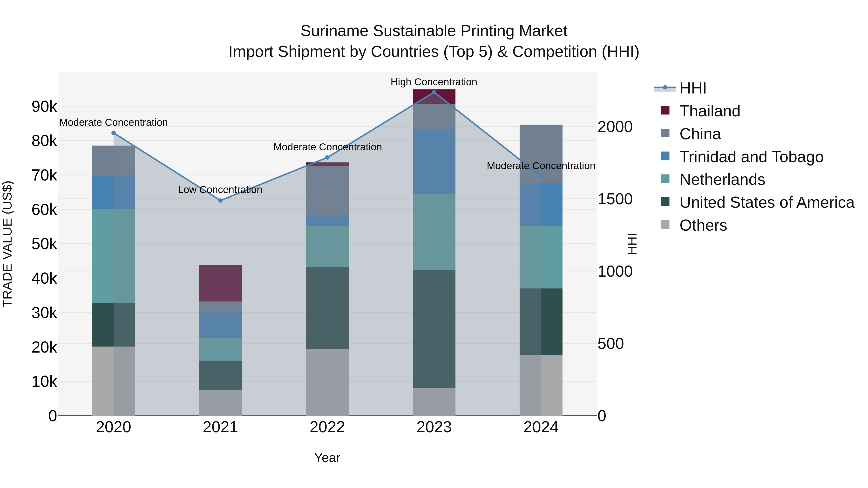This screenshot has height=488, width=868.
Task: Click the Others segment in 2022 bar
Action: 327,382
